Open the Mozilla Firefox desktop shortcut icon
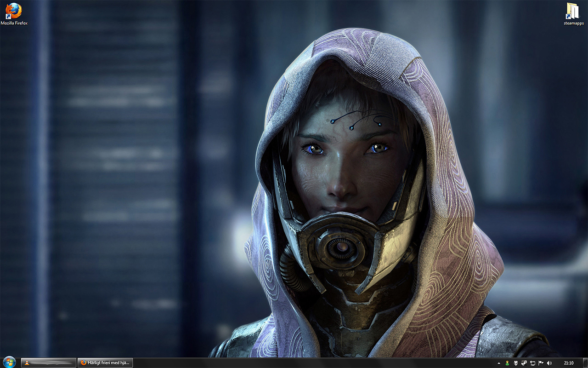588x368 pixels. (x=14, y=11)
